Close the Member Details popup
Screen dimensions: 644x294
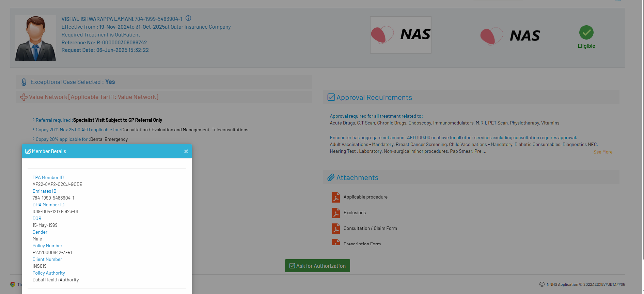point(186,151)
